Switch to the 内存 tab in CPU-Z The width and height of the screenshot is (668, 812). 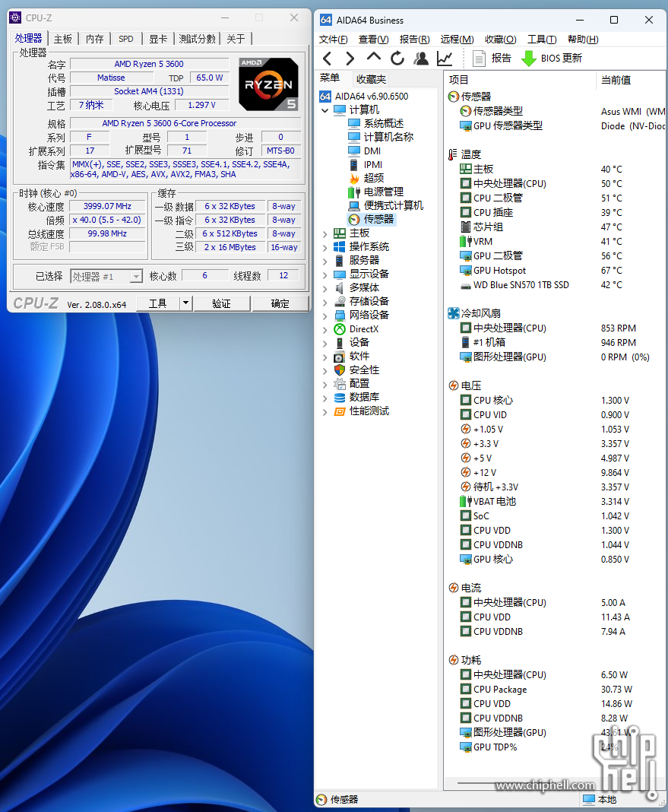[95, 39]
